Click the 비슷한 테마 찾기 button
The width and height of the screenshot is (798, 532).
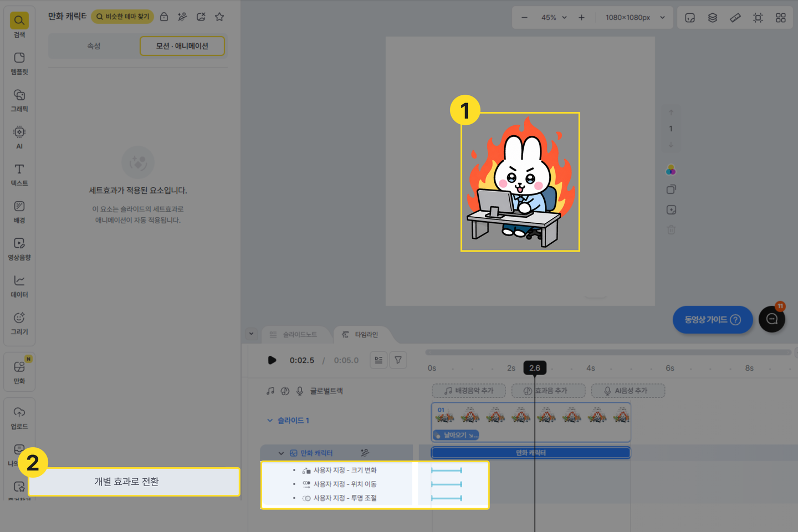(x=122, y=17)
